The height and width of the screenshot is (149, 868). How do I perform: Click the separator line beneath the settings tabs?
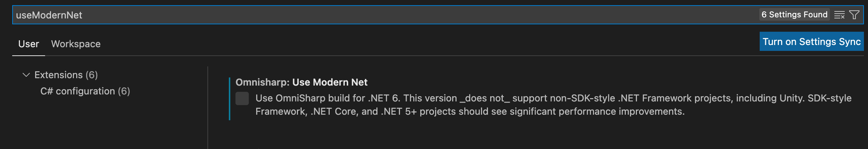click(x=444, y=56)
